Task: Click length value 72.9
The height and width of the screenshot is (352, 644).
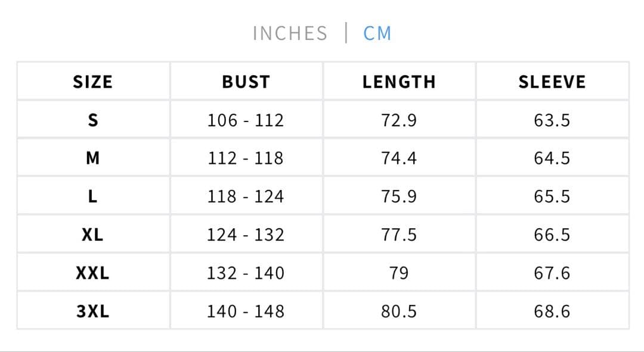Action: click(399, 120)
